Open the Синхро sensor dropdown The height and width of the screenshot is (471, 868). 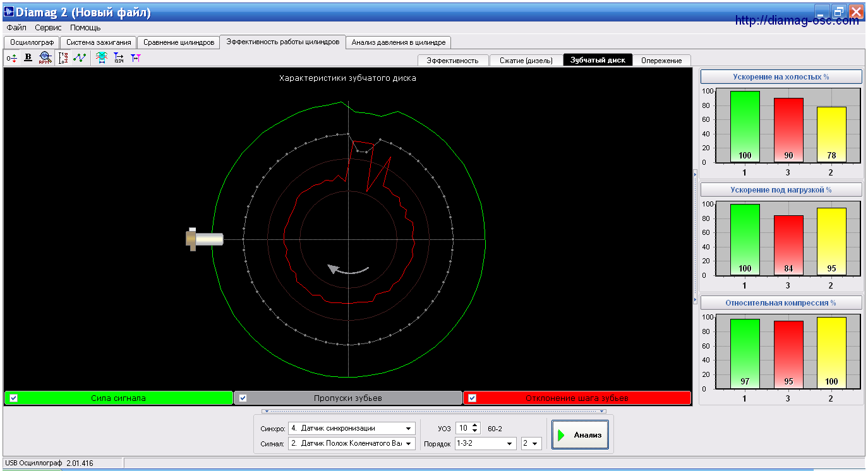point(409,428)
